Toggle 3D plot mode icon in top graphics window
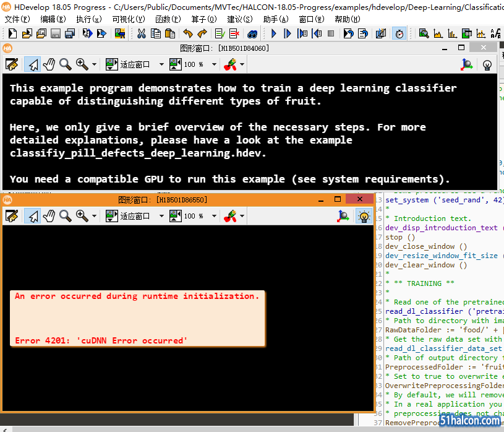Viewport: 504px width, 432px height. pyautogui.click(x=466, y=64)
